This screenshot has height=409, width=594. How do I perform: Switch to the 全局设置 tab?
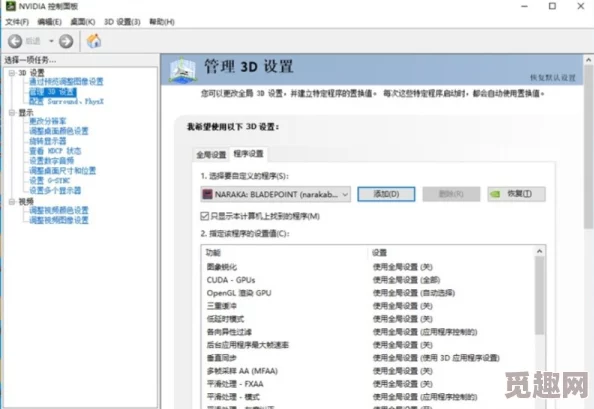(x=211, y=155)
